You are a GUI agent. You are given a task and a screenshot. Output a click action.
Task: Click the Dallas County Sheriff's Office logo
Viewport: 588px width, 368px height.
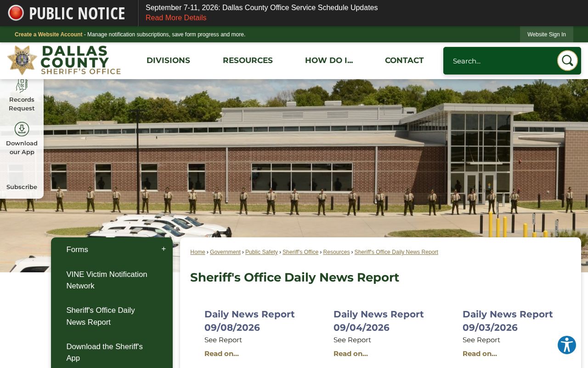tap(64, 60)
